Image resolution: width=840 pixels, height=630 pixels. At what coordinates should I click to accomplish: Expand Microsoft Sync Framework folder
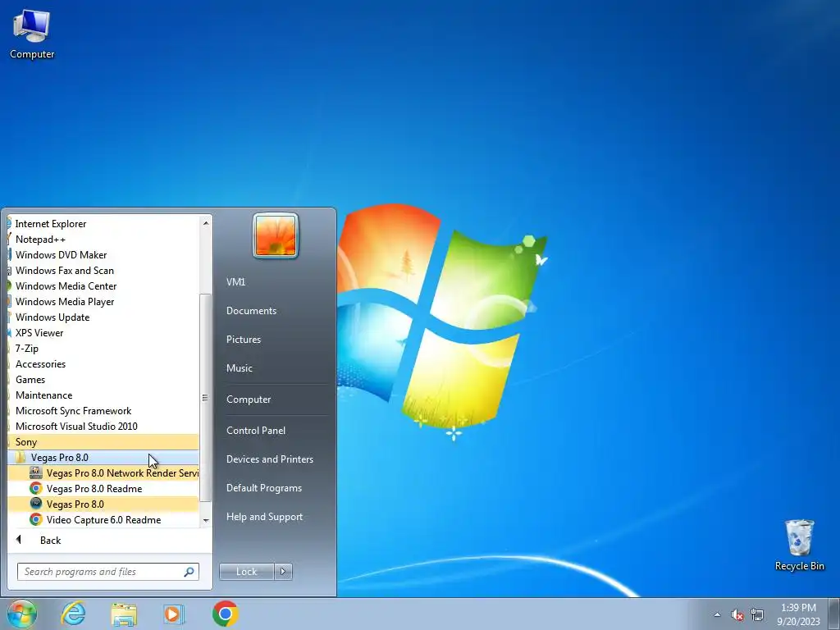[x=103, y=411]
